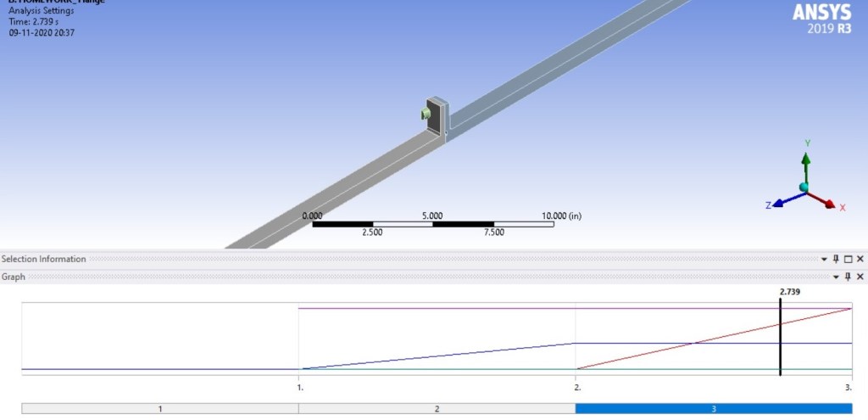This screenshot has height=420, width=868.
Task: Select the dark flange bracket in viewport
Action: [x=437, y=117]
